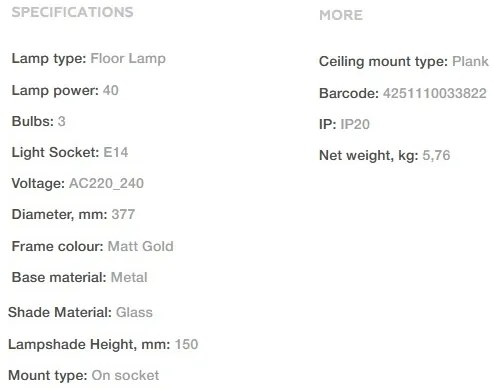Switch to the MORE section heading
This screenshot has height=390, width=494.
(x=341, y=15)
